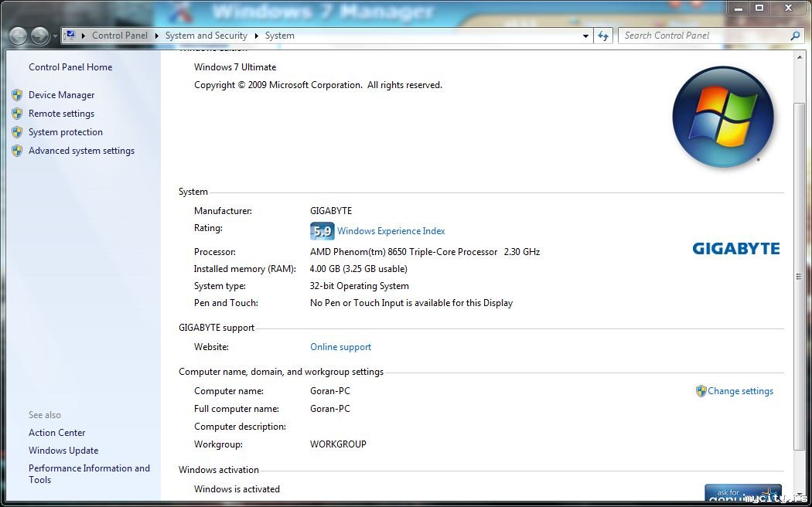812x507 pixels.
Task: Click the vertical scrollbar thumb
Action: tap(800, 277)
